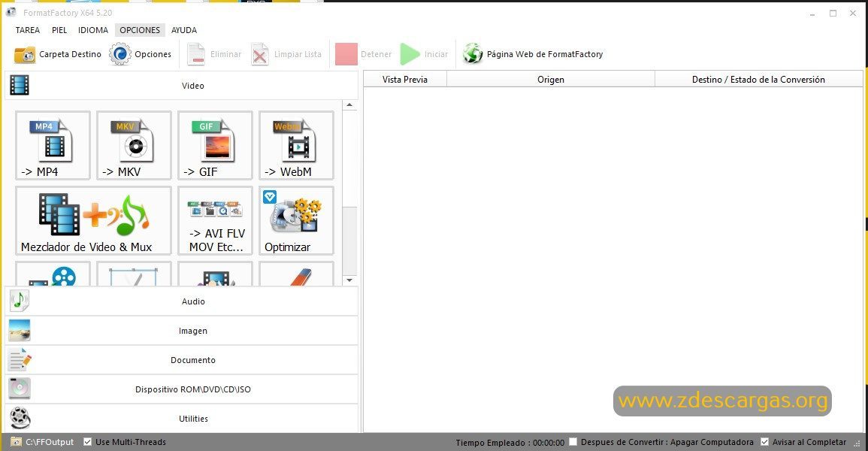This screenshot has width=868, height=451.
Task: Collapse the Video section header
Action: [x=182, y=86]
